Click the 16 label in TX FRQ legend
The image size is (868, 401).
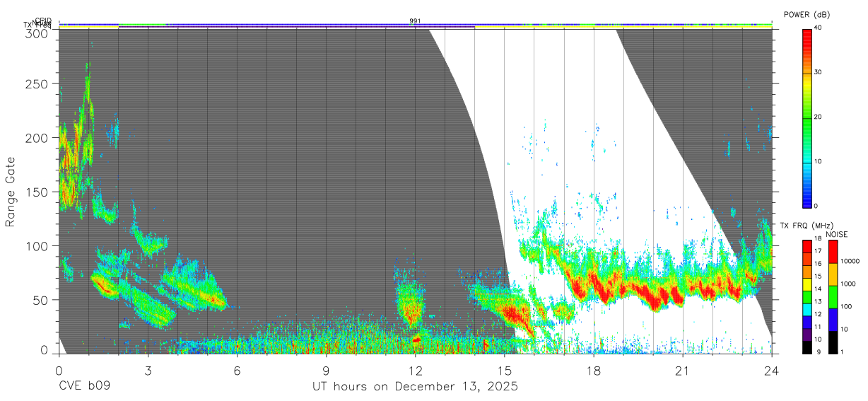819,264
